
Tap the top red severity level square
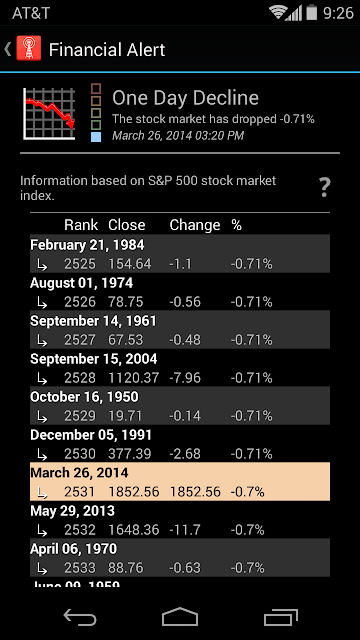[96, 89]
